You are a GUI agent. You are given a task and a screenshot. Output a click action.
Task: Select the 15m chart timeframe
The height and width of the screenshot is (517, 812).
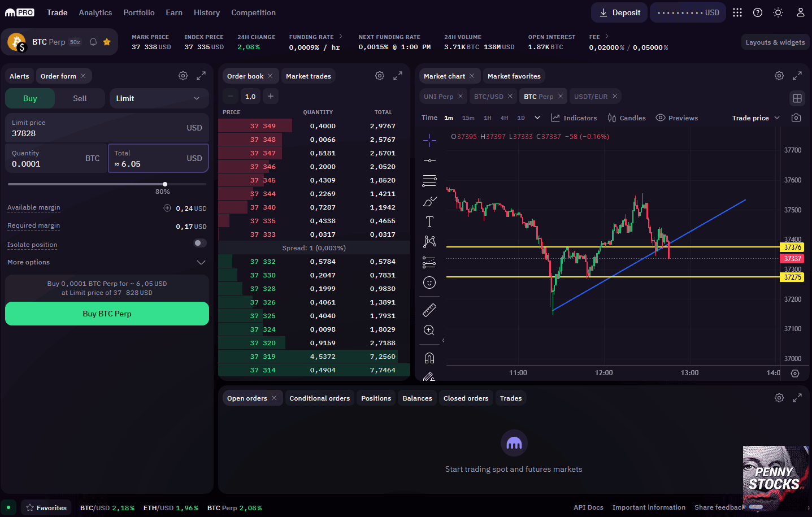468,118
